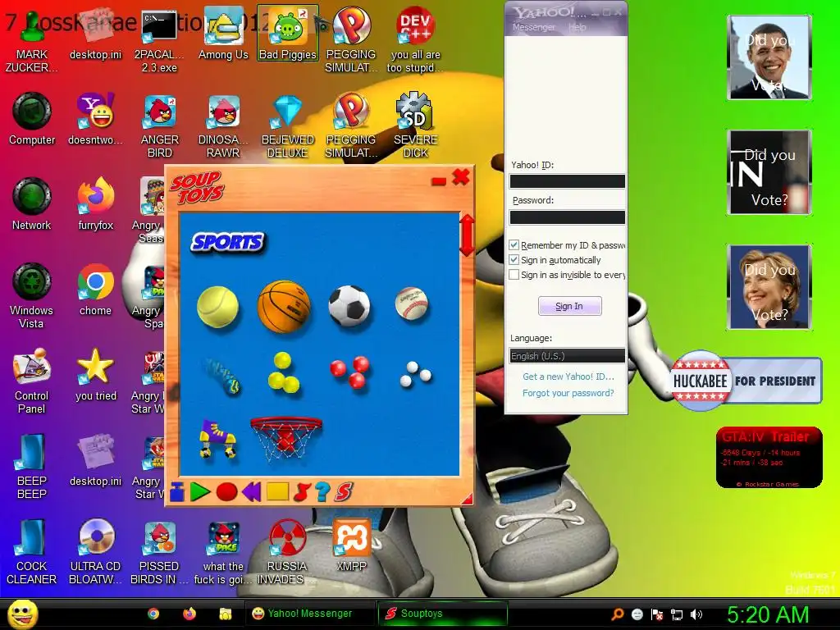This screenshot has width=840, height=630.
Task: Select the RUSSIA INVADES desktop icon
Action: (287, 552)
